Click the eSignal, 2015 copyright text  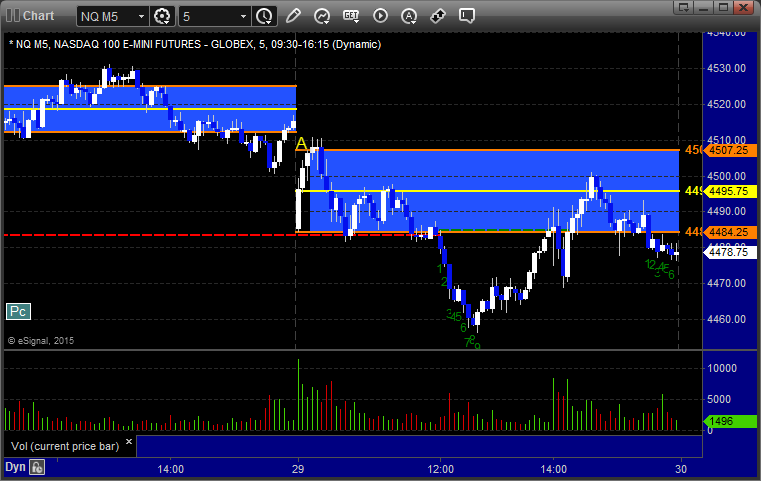tap(41, 341)
